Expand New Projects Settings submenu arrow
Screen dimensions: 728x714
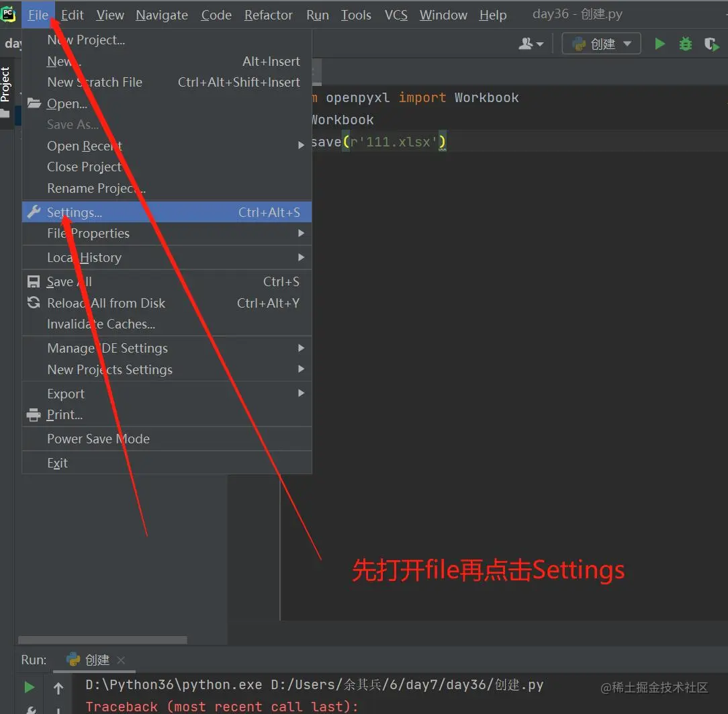[301, 369]
